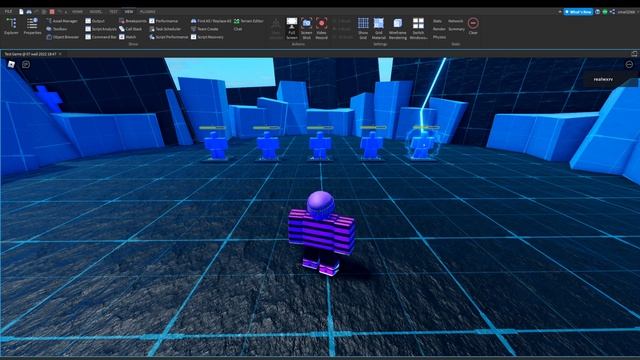Click the leftmost blue dummy
The image size is (640, 360).
(216, 145)
